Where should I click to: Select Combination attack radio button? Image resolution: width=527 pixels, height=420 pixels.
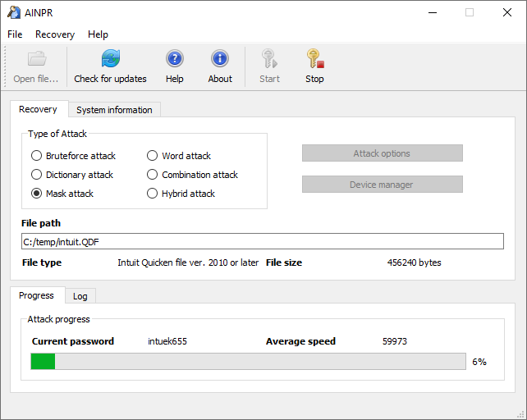(x=152, y=175)
